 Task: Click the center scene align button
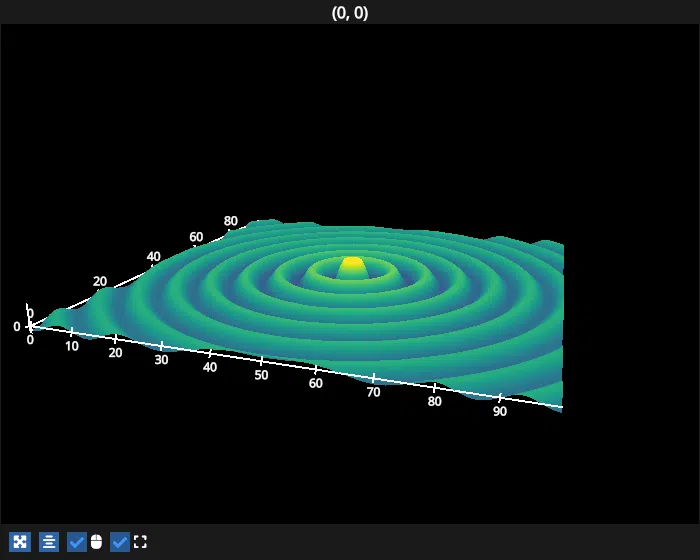tap(49, 542)
